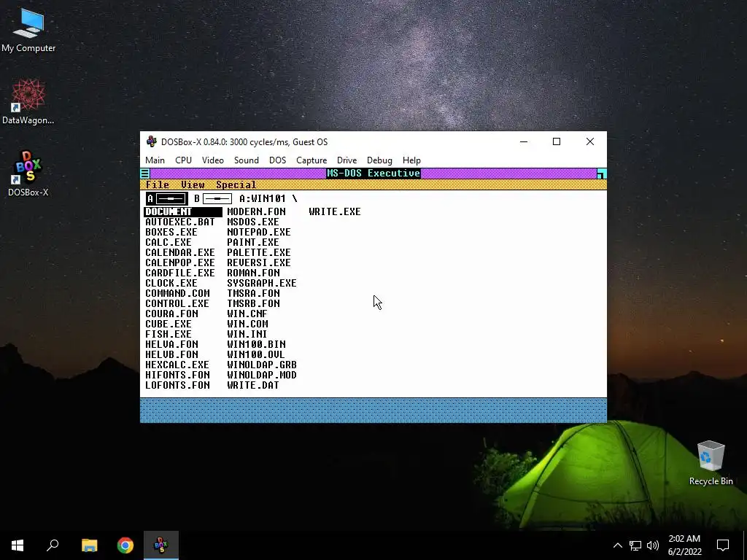The width and height of the screenshot is (747, 560).
Task: Open the DataWagon desktop shortcut
Action: tap(28, 101)
